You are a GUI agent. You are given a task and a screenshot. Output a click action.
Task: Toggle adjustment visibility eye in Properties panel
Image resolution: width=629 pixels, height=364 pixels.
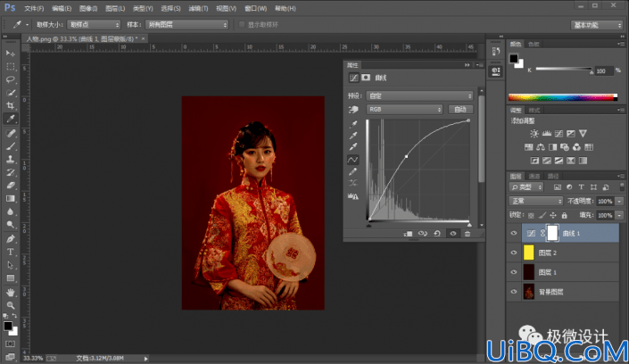(453, 234)
